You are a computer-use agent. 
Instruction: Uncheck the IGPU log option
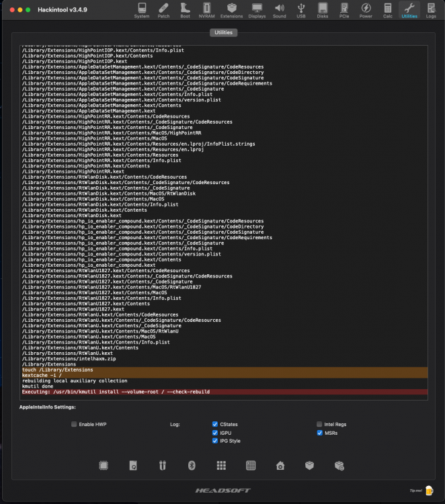point(215,433)
